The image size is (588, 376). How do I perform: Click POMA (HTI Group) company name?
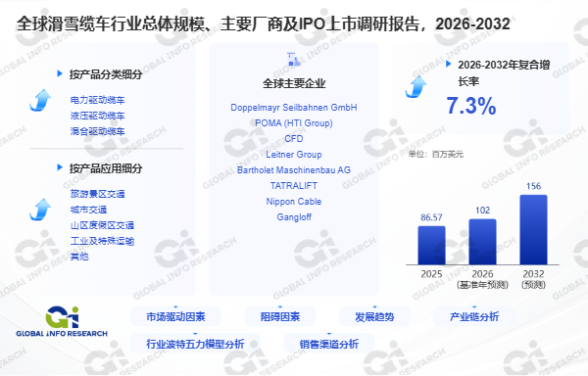(x=294, y=123)
